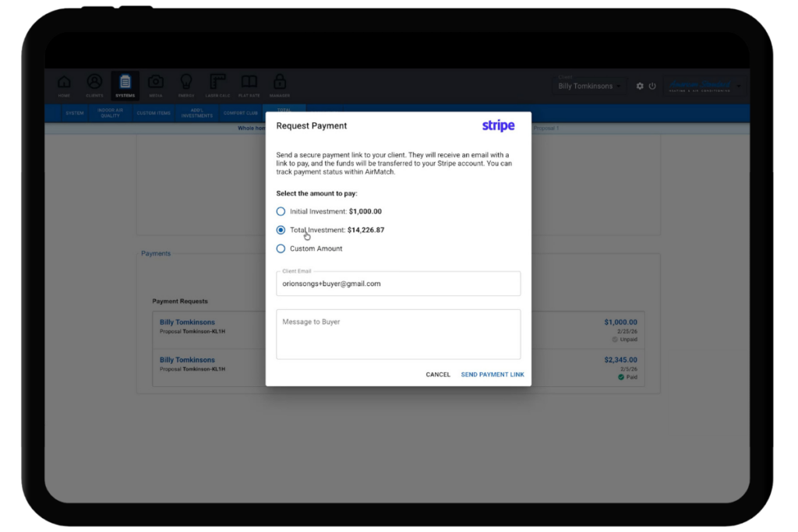Cancel the Request Payment dialog
The width and height of the screenshot is (798, 532).
pyautogui.click(x=438, y=375)
